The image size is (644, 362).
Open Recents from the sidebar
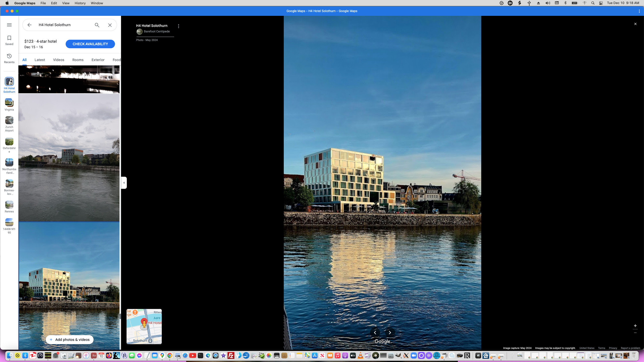(x=9, y=58)
